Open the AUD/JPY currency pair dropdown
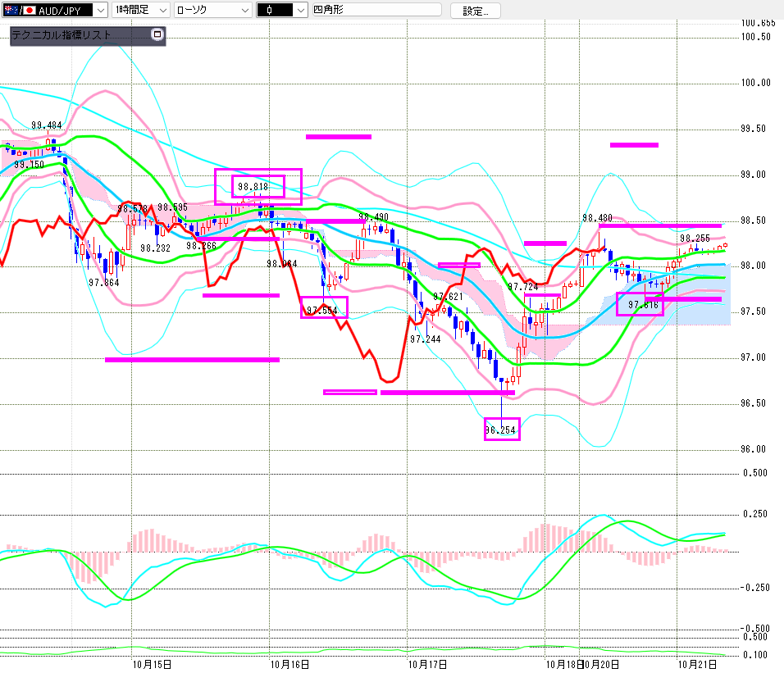 pyautogui.click(x=100, y=10)
